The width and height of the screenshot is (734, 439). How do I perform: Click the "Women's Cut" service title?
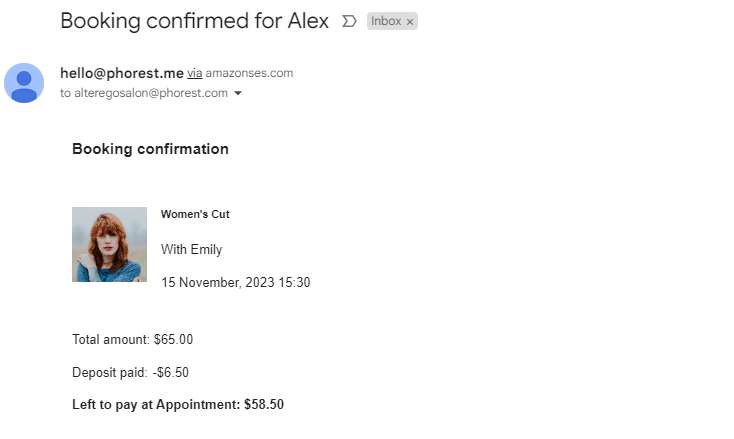tap(195, 214)
